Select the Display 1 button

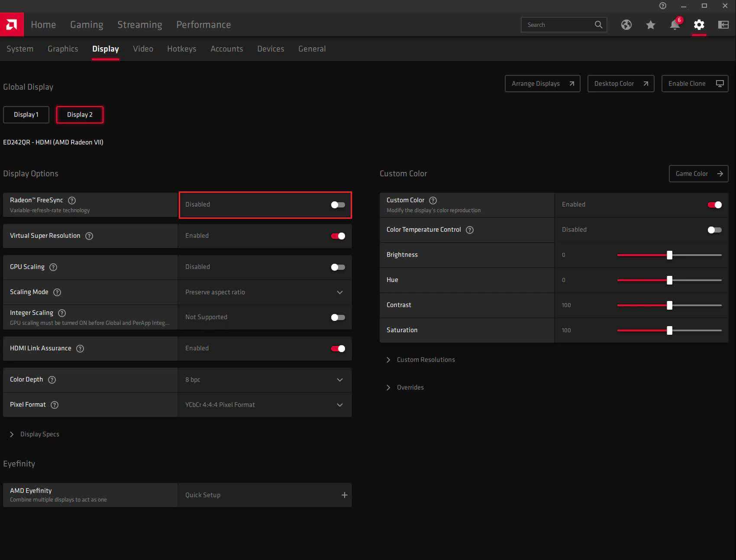pos(26,115)
